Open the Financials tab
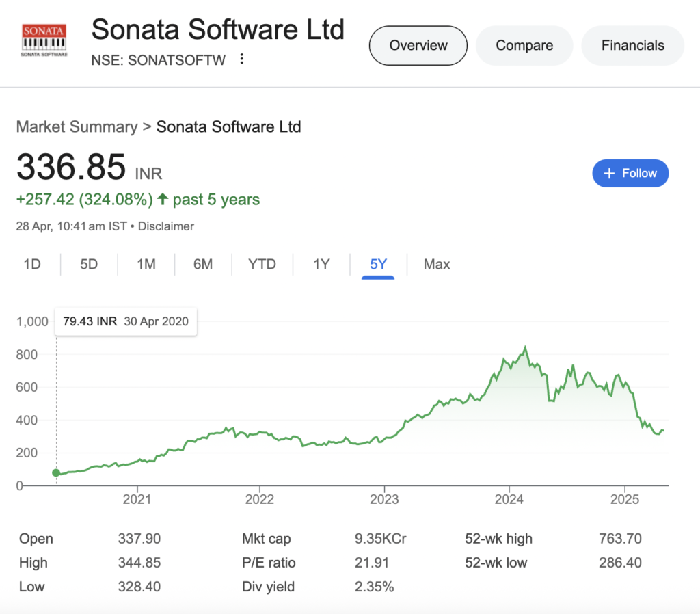700x614 pixels. pos(632,46)
